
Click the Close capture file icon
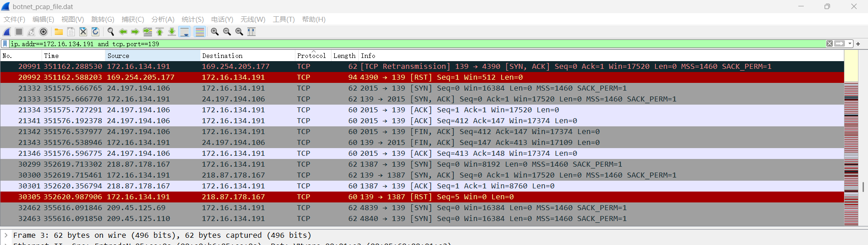click(83, 32)
